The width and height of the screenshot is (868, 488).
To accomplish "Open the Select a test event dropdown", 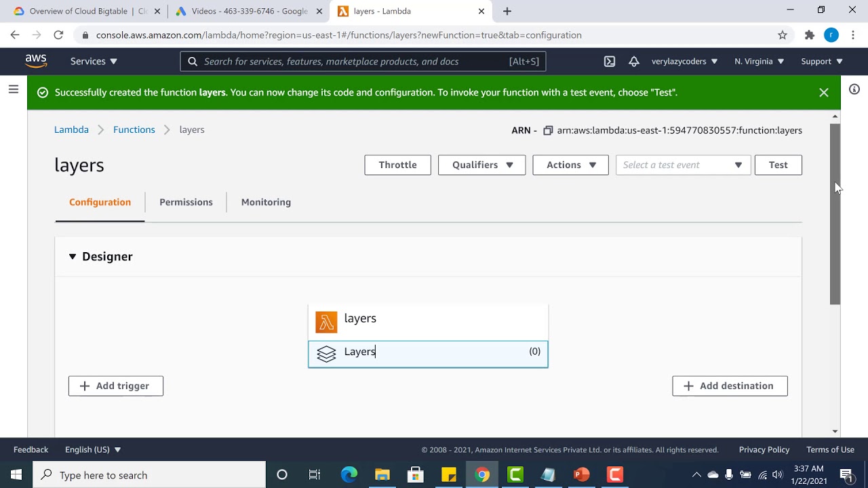I will (683, 165).
